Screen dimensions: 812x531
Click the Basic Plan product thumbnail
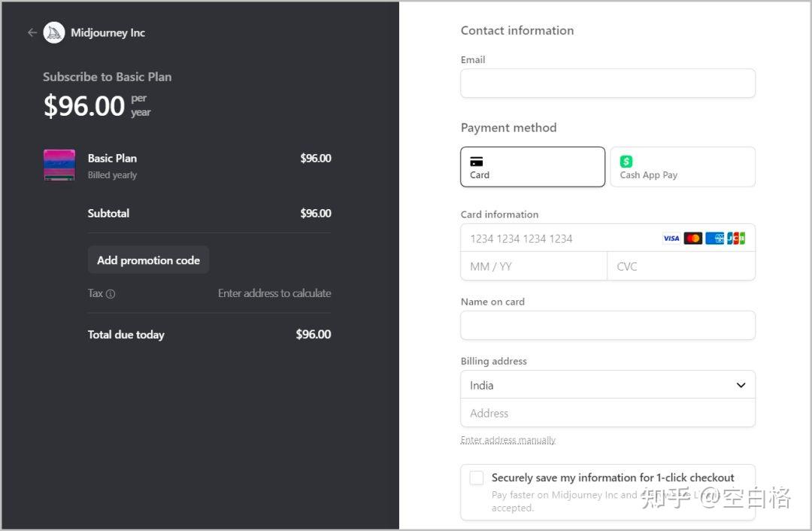tap(59, 165)
